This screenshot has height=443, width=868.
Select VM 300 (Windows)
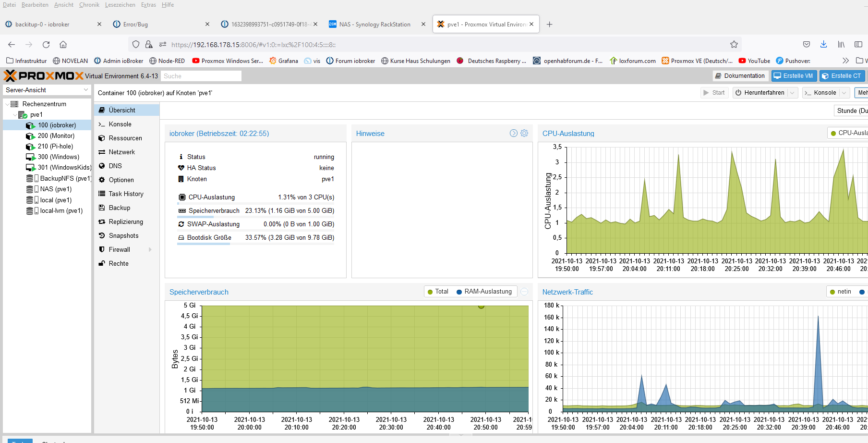[x=47, y=157]
